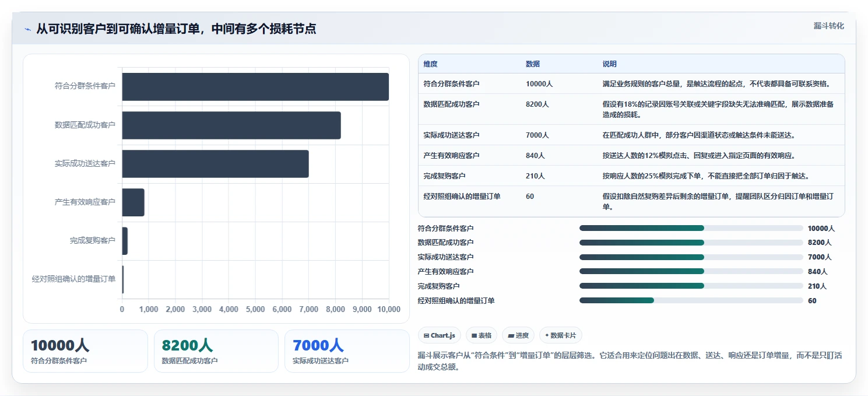
Task: Click the 7000人 cell in the table
Action: pyautogui.click(x=537, y=135)
